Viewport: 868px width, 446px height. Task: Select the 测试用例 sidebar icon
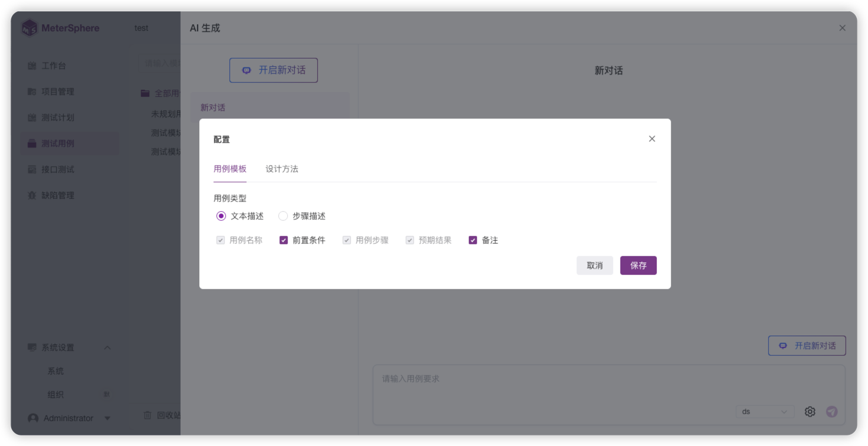[x=32, y=143]
